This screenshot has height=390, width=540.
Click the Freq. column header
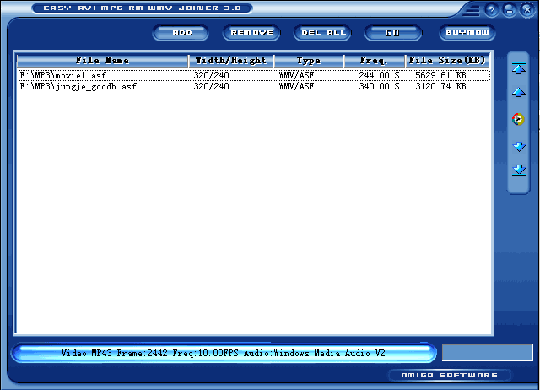tap(374, 61)
